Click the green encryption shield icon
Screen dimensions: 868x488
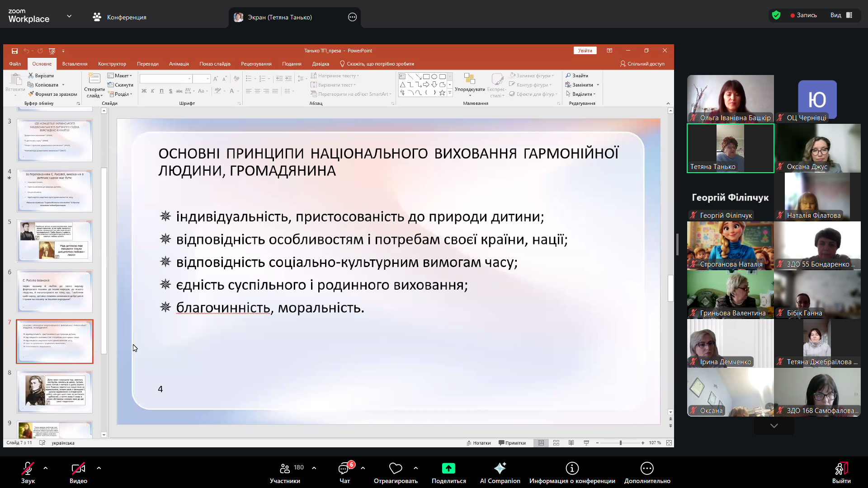(x=776, y=15)
